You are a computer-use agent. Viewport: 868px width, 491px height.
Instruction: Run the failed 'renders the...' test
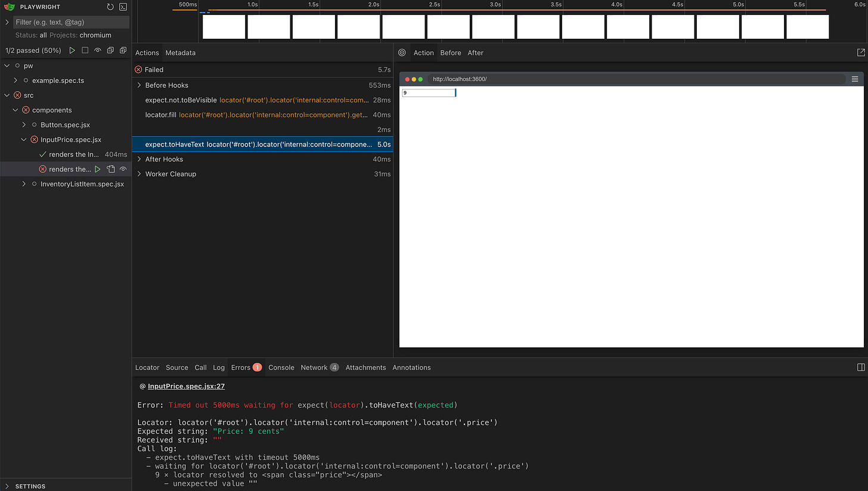coord(98,169)
